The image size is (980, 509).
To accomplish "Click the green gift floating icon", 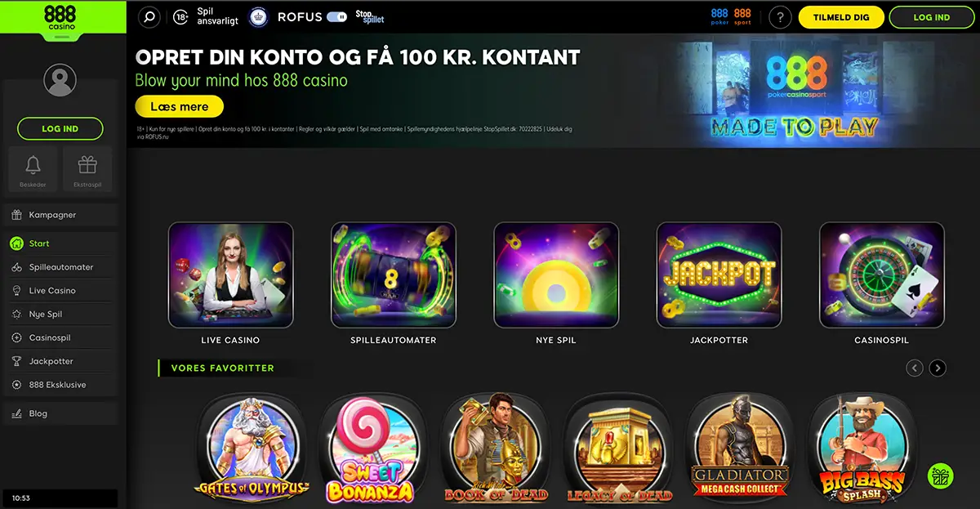I will click(x=941, y=476).
